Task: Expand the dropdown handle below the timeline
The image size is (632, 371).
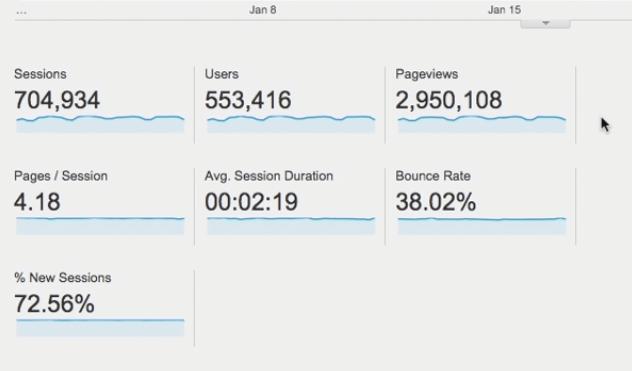Action: (x=545, y=24)
